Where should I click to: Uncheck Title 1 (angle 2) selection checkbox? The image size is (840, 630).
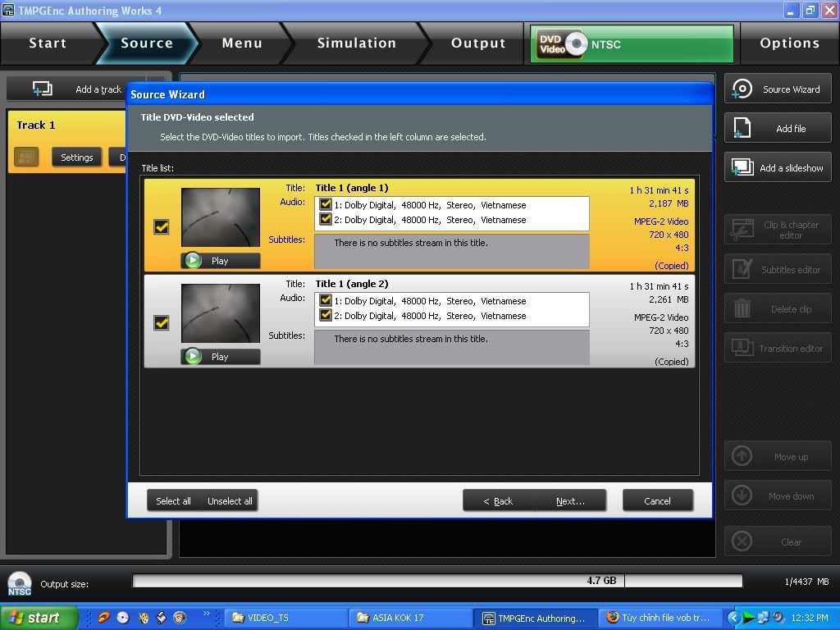[162, 322]
